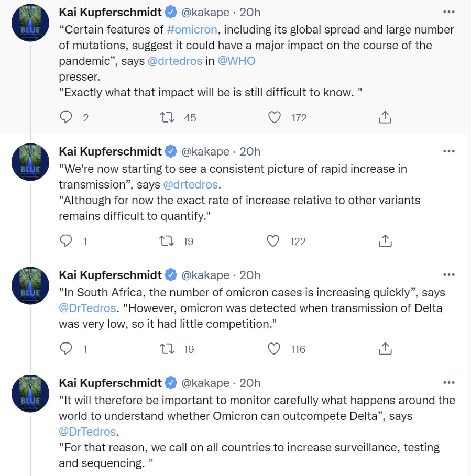Share the South Africa omicron cases tweet

click(x=385, y=349)
